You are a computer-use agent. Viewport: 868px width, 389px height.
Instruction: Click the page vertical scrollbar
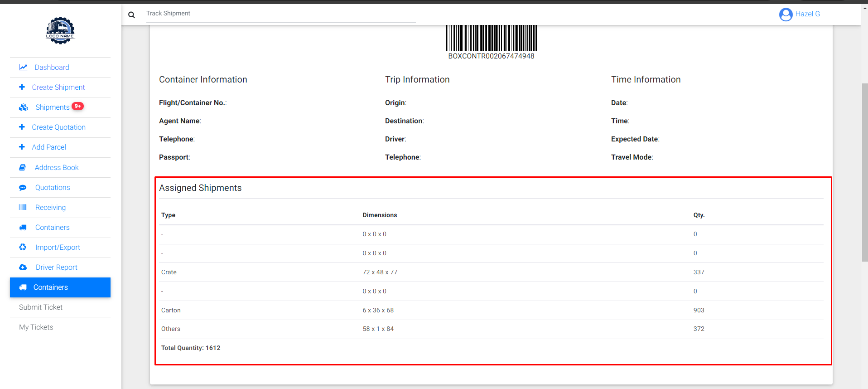click(864, 172)
